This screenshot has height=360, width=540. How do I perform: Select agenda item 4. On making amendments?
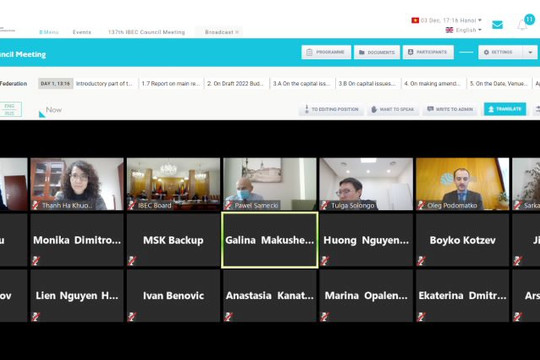(x=433, y=84)
